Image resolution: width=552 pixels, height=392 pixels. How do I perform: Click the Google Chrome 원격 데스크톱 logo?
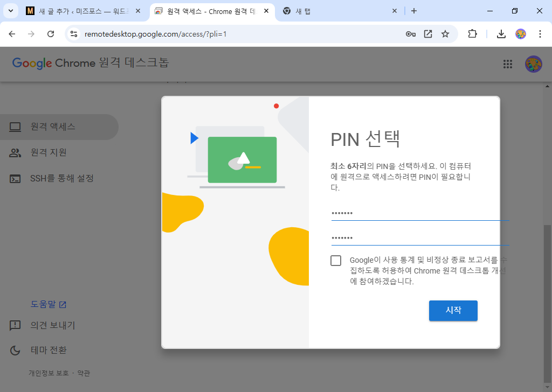[91, 63]
